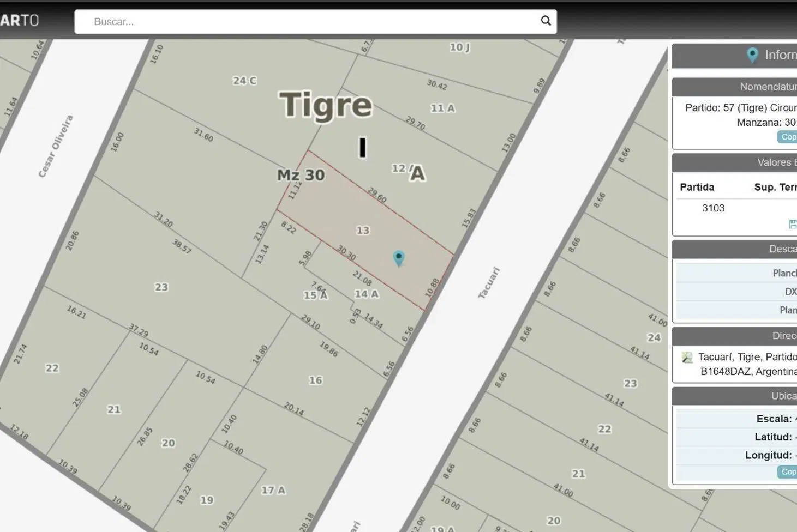This screenshot has width=797, height=532.
Task: Click the Tacuarí, Tigre address text
Action: pos(747,364)
